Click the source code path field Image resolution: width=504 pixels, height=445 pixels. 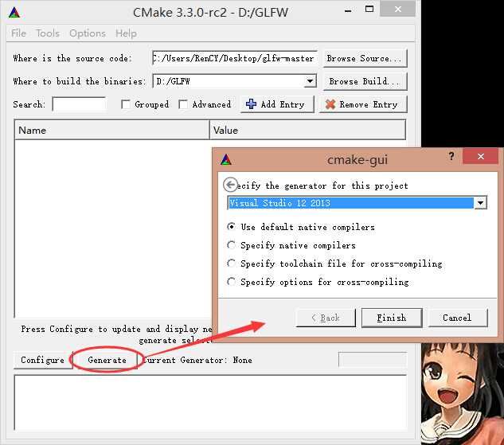[235, 58]
